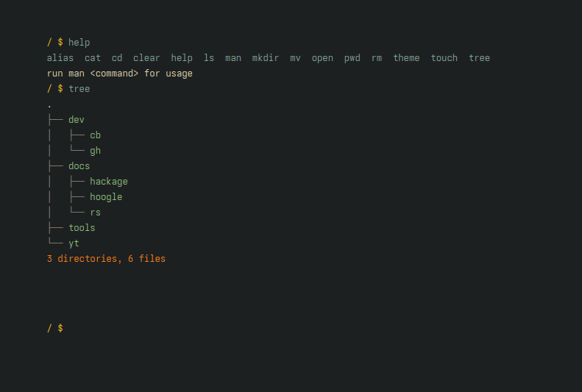The height and width of the screenshot is (392, 582).
Task: Select the docs directory entry
Action: [x=79, y=166]
